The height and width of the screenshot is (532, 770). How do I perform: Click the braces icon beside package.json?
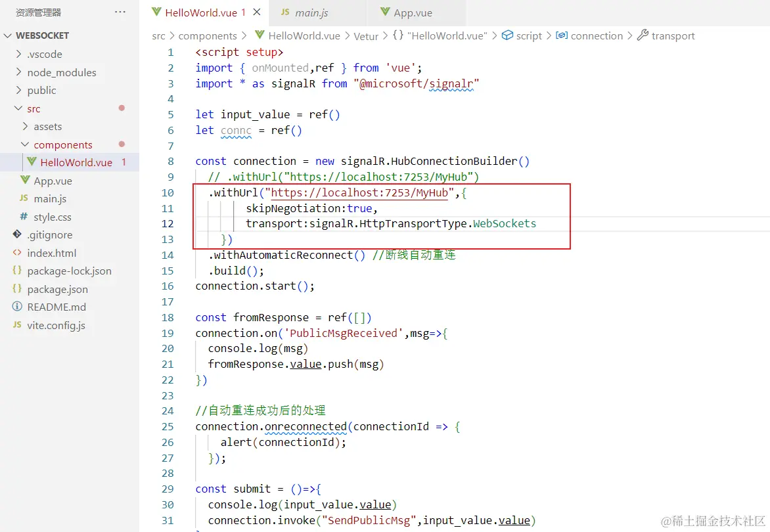coord(17,288)
